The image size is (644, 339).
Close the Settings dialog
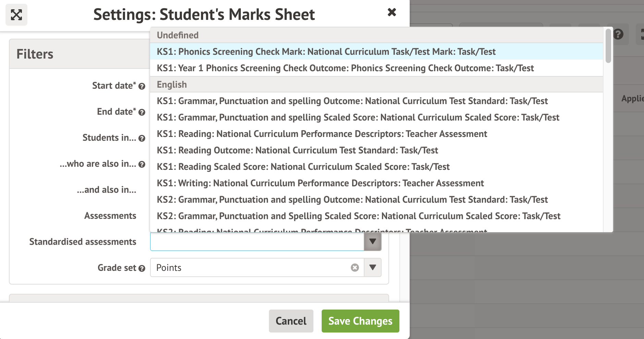point(392,12)
